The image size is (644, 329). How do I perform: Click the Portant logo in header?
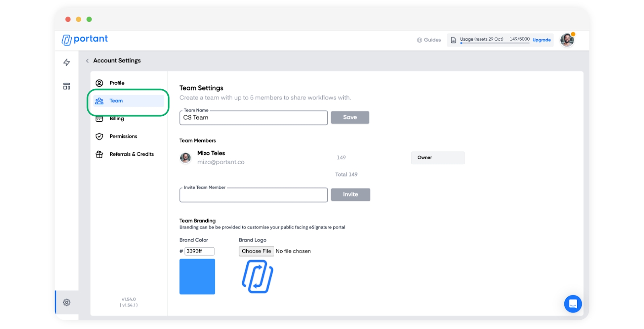point(85,39)
